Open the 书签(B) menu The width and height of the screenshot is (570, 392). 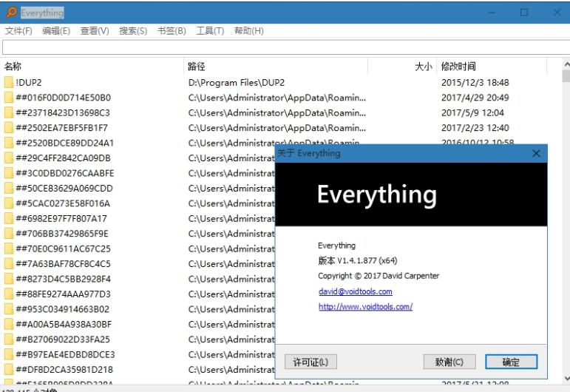(172, 31)
